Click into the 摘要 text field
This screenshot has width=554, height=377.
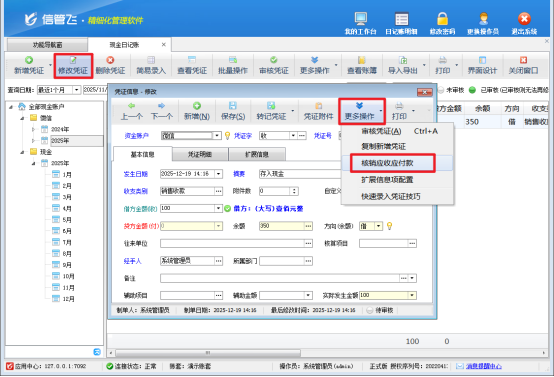click(x=300, y=174)
